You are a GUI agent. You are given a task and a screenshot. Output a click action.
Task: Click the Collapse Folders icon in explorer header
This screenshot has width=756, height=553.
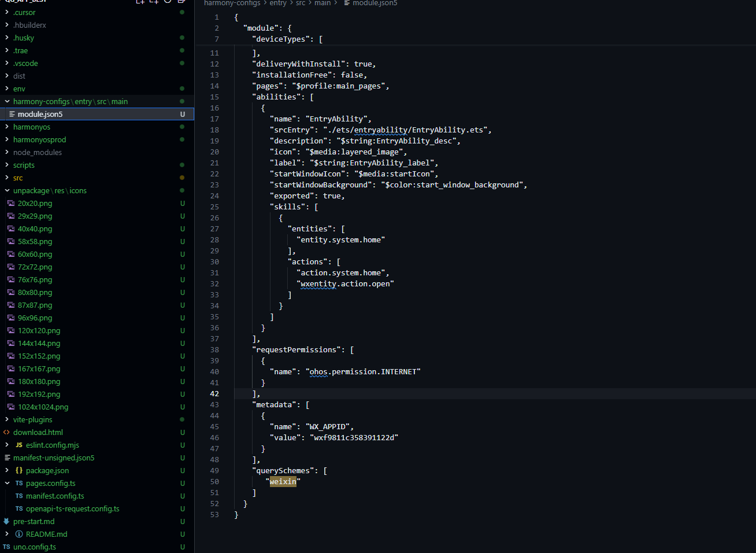coord(181,2)
